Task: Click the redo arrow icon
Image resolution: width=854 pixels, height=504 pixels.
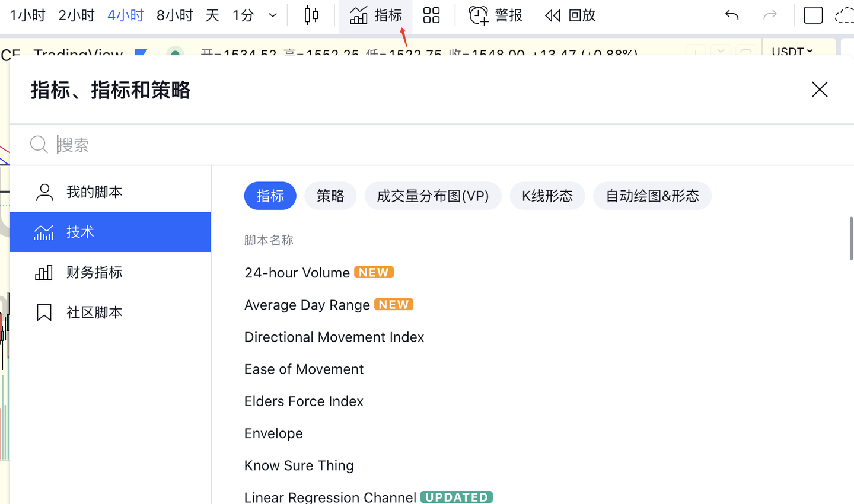Action: tap(769, 15)
